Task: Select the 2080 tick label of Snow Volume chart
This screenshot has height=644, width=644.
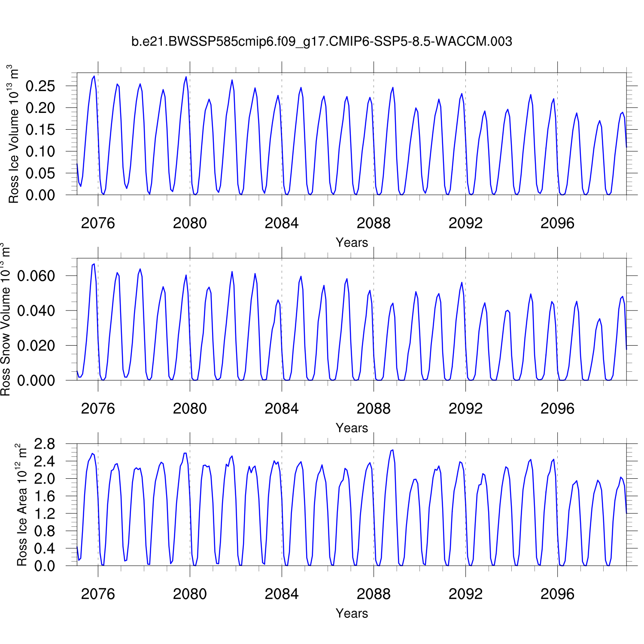Action: click(x=190, y=409)
